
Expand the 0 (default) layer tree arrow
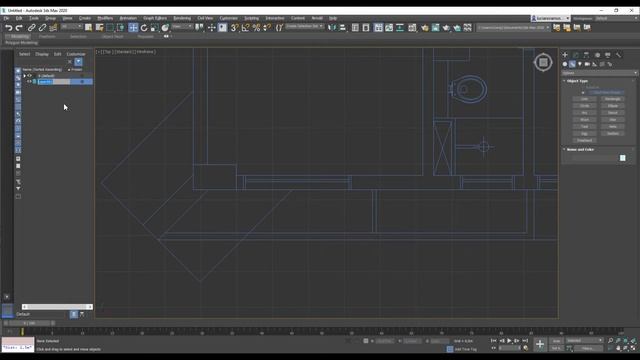[24, 76]
